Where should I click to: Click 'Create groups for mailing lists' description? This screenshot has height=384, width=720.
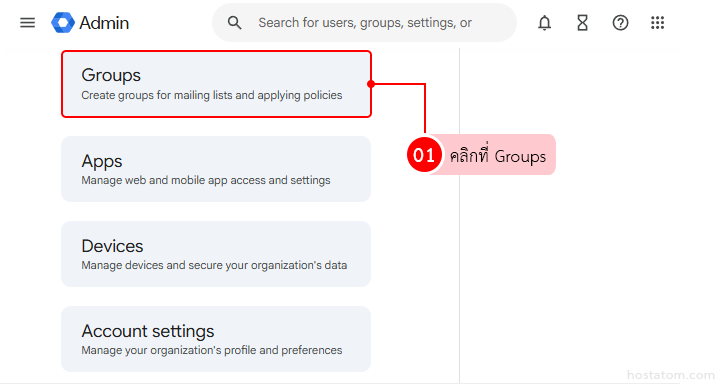tap(212, 95)
